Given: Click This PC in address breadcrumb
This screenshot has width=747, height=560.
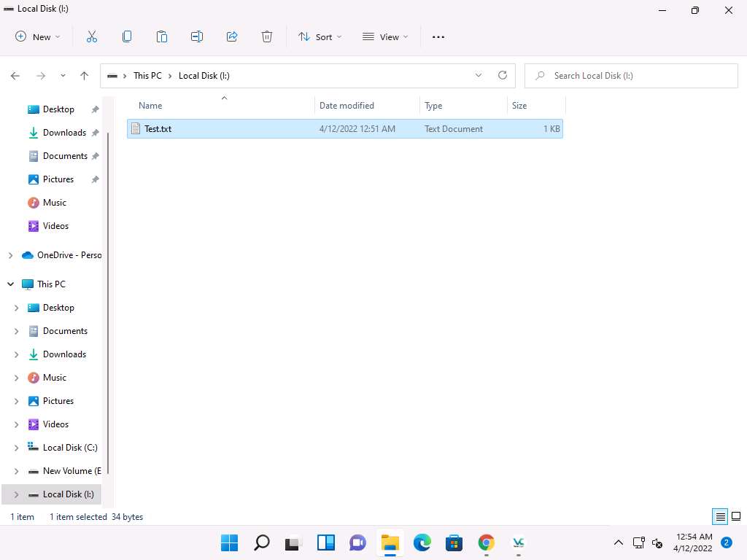Looking at the screenshot, I should click(x=147, y=76).
